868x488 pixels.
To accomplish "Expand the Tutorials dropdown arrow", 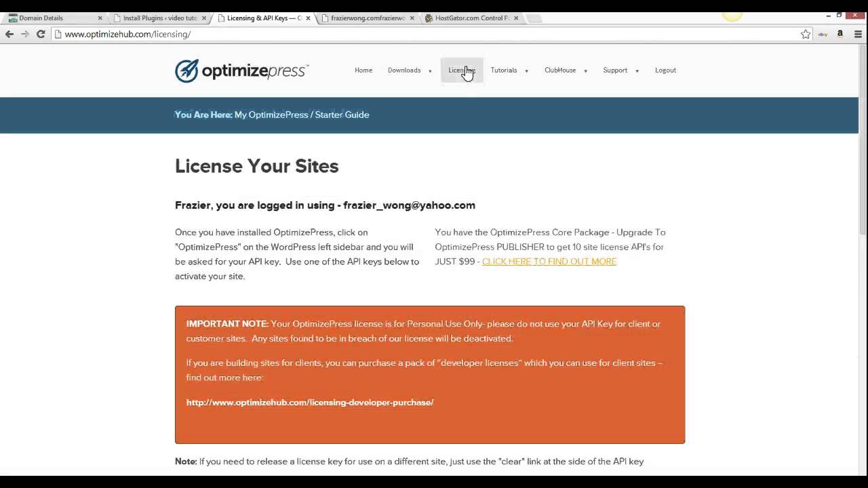I will click(526, 71).
